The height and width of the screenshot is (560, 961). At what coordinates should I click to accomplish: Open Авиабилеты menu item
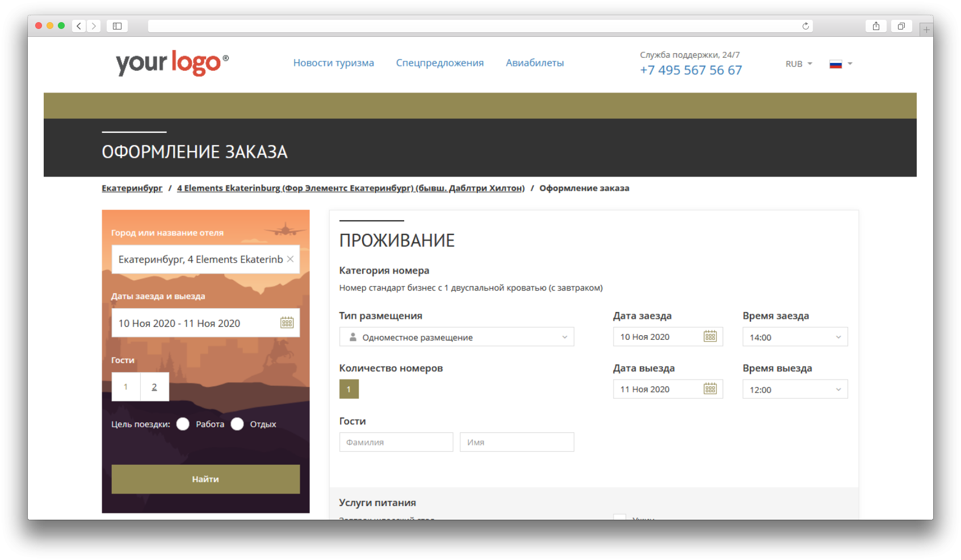point(535,63)
